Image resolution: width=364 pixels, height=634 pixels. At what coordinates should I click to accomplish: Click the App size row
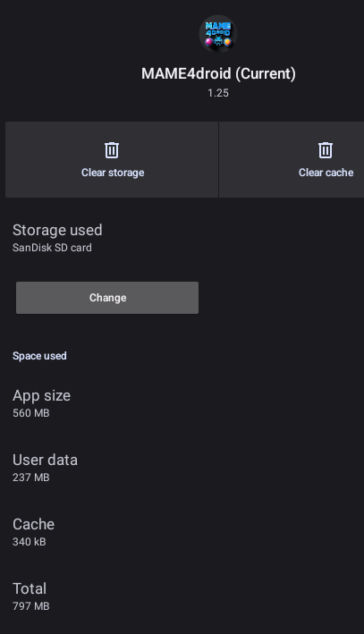click(182, 403)
